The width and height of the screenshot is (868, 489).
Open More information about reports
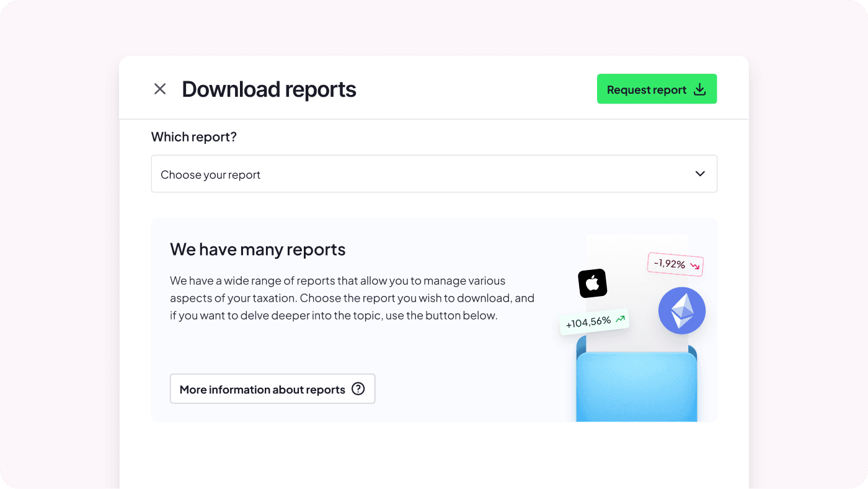click(272, 388)
